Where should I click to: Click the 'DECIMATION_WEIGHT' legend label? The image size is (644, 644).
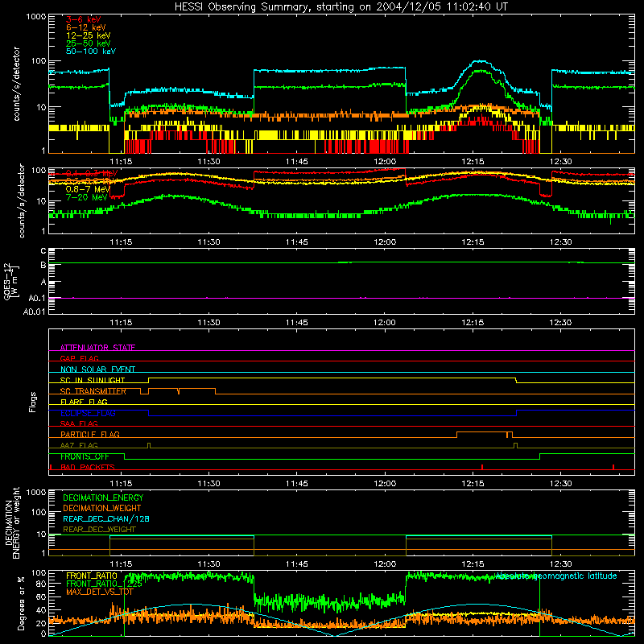[102, 508]
